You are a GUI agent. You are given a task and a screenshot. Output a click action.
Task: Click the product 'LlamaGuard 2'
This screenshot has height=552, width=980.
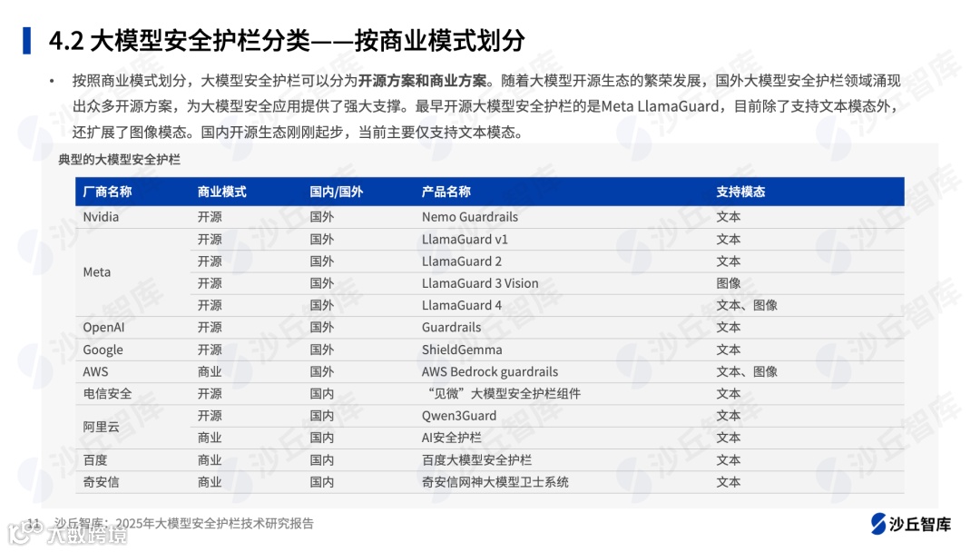pyautogui.click(x=462, y=261)
